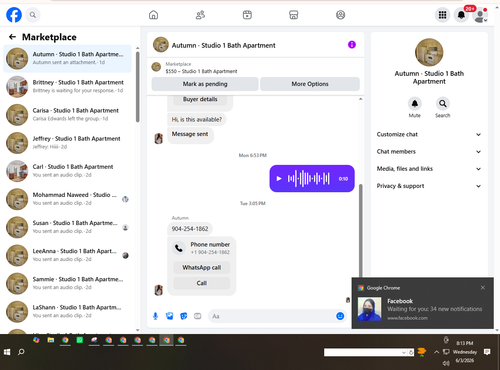The width and height of the screenshot is (500, 370).
Task: Open the taskbar address dropdown arrow
Action: (404, 352)
